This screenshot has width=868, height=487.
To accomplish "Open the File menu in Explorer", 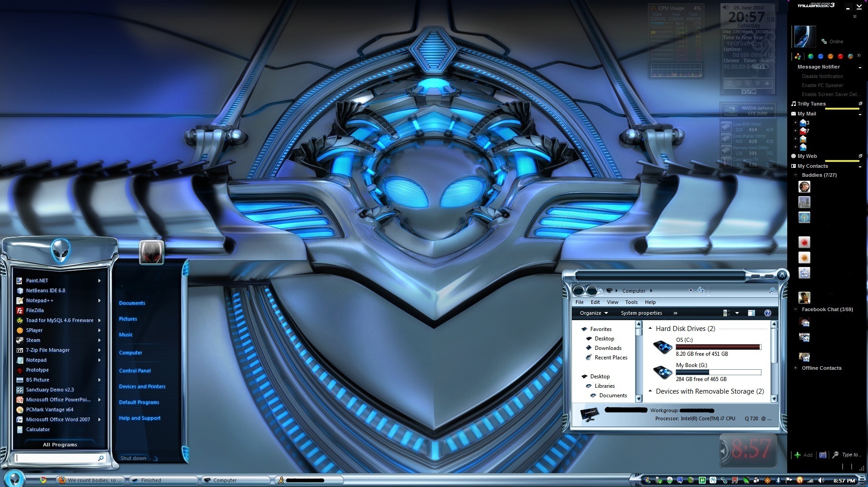I will [580, 302].
